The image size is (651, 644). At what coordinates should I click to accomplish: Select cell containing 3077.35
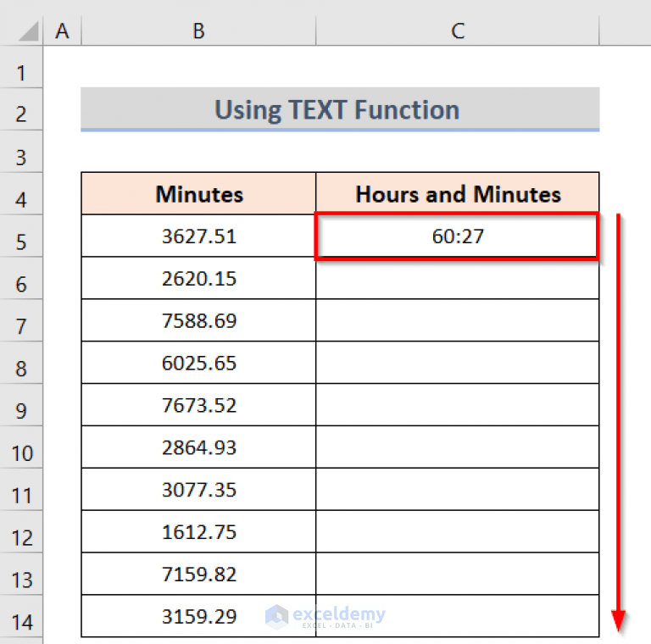point(198,490)
